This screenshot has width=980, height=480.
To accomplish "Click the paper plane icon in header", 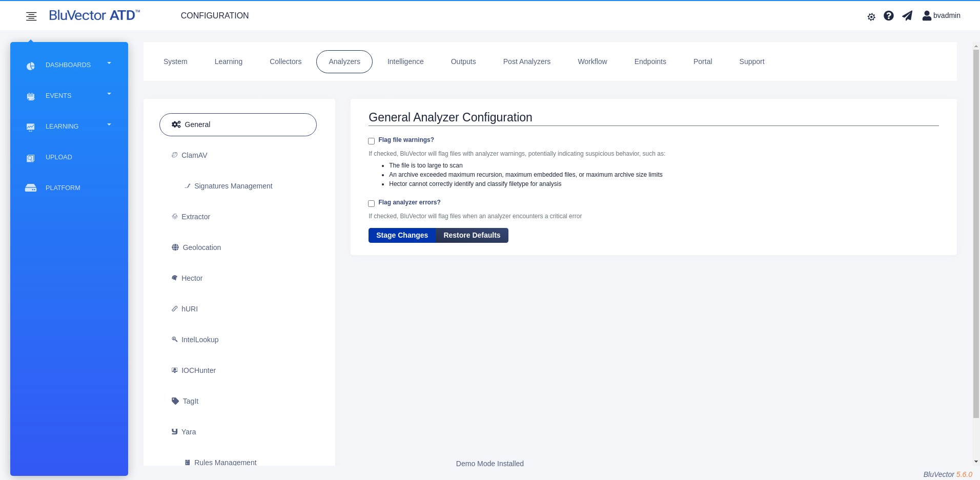I will coord(907,16).
